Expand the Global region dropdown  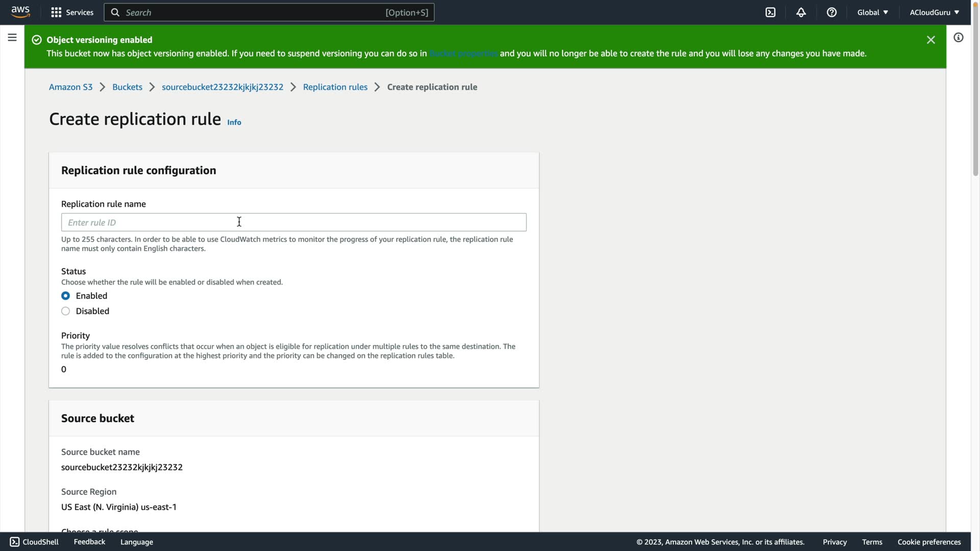tap(872, 12)
